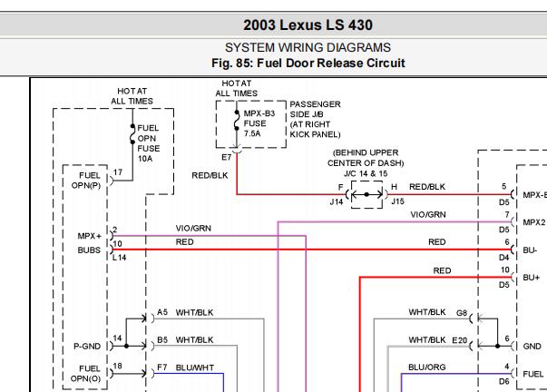Select connector label "J14"

point(337,201)
